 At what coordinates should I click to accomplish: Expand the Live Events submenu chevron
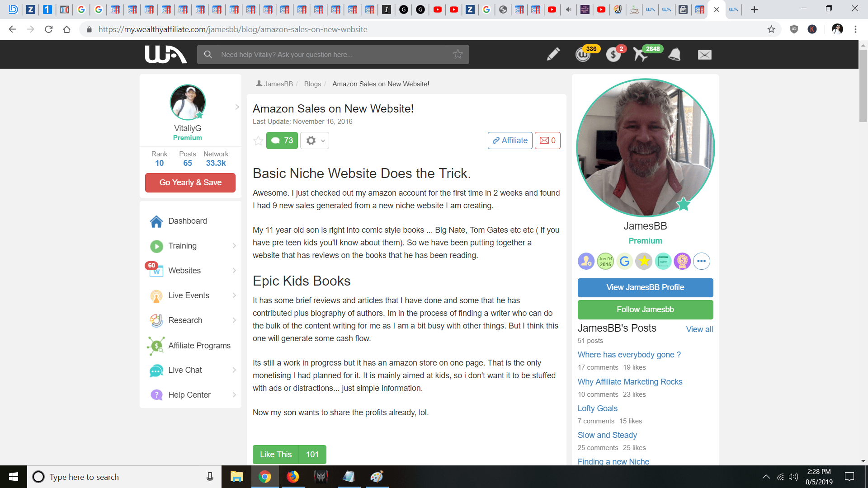(234, 296)
